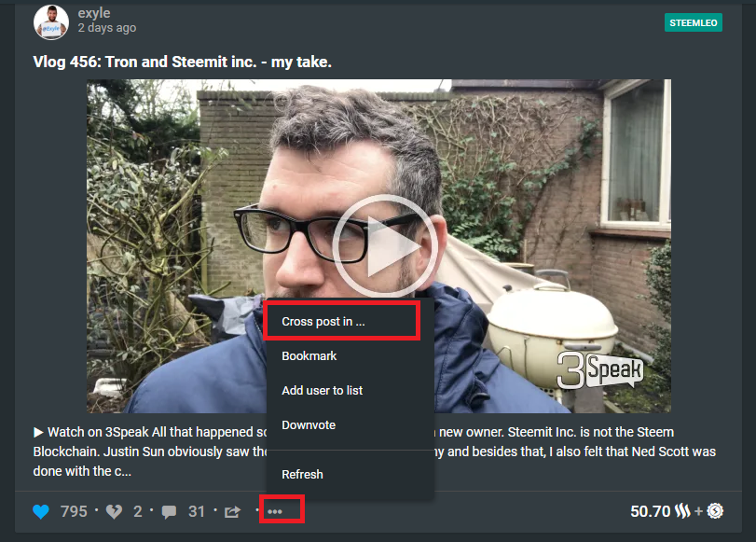Open the exyle username link
This screenshot has width=756, height=542.
94,13
